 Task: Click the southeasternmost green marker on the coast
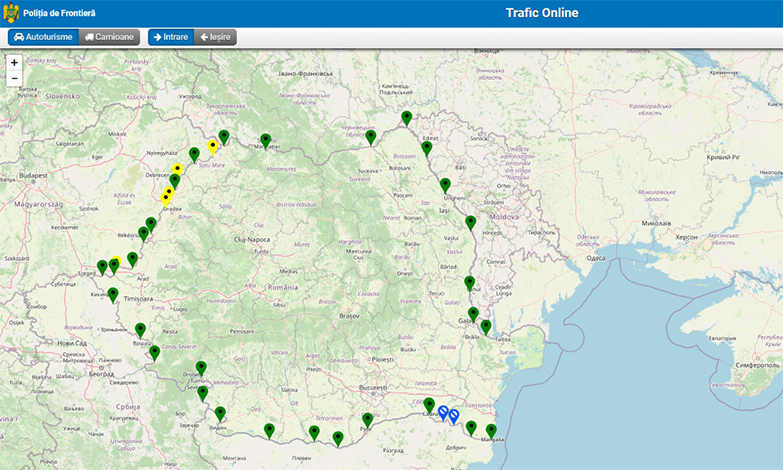point(491,431)
